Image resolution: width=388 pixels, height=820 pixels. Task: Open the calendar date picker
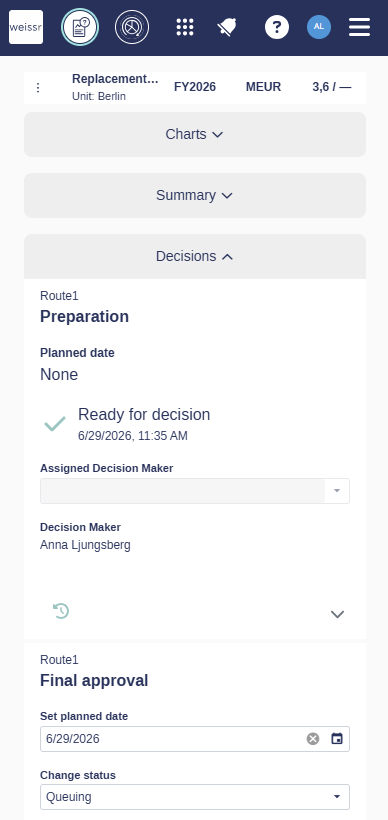click(337, 739)
